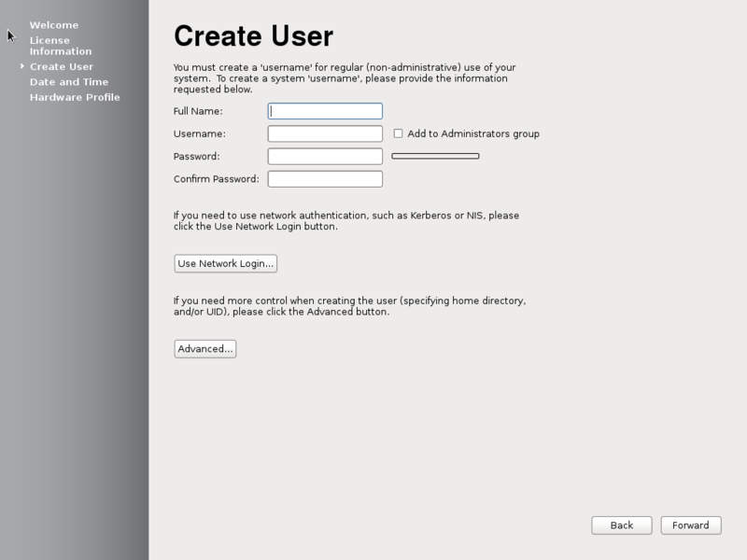This screenshot has width=747, height=560.
Task: Click the Confirm Password label
Action: tap(217, 179)
